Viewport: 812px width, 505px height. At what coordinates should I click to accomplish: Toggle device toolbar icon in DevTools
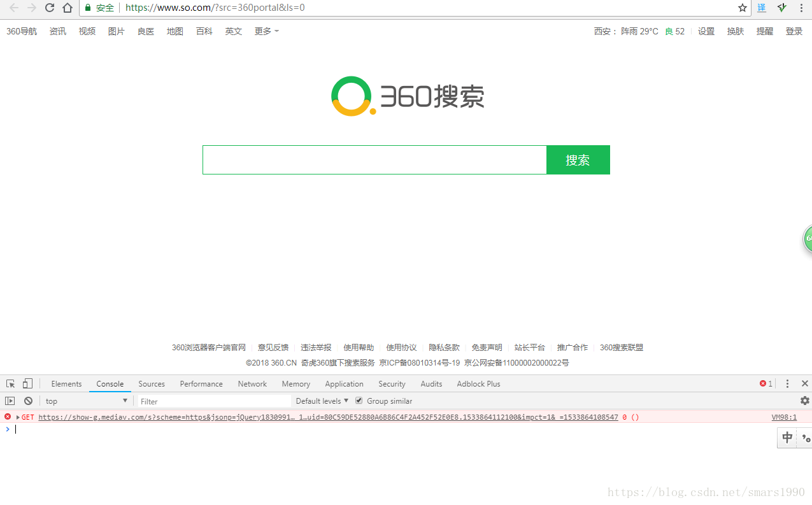tap(27, 383)
